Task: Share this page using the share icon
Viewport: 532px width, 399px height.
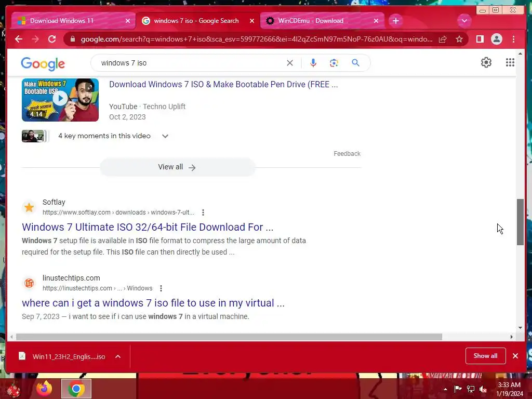Action: coord(443,39)
